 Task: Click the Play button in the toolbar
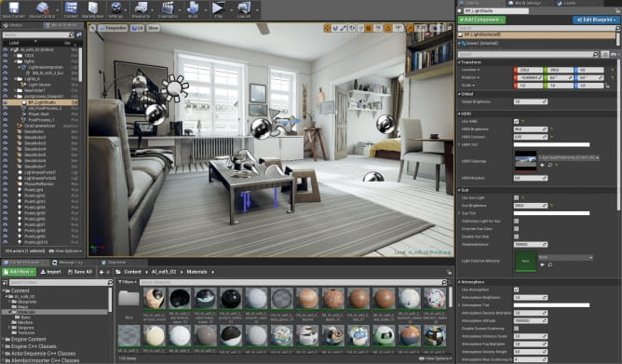tap(218, 8)
